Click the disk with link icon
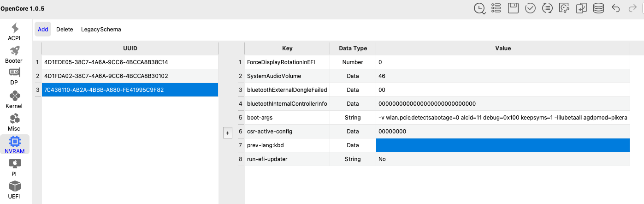Screen dimensions: 644x204 point(564,8)
